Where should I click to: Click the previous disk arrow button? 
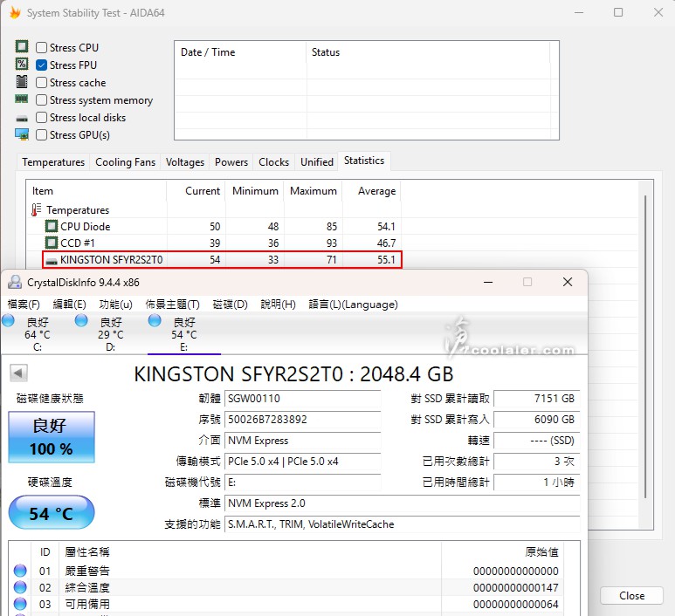pos(18,373)
